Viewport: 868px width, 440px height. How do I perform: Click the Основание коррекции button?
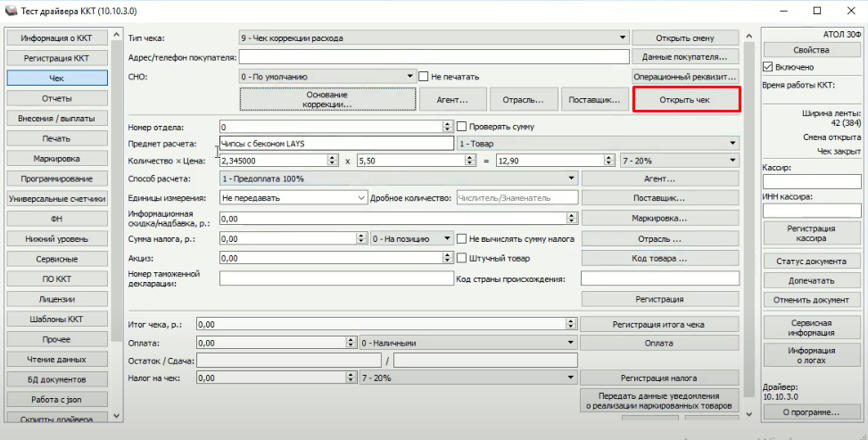coord(327,99)
